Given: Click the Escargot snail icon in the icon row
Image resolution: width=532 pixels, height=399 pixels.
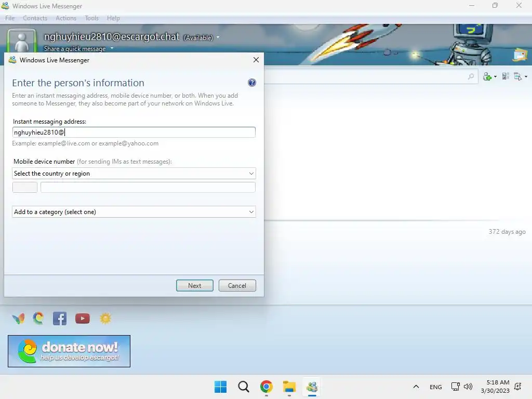Looking at the screenshot, I should point(38,318).
